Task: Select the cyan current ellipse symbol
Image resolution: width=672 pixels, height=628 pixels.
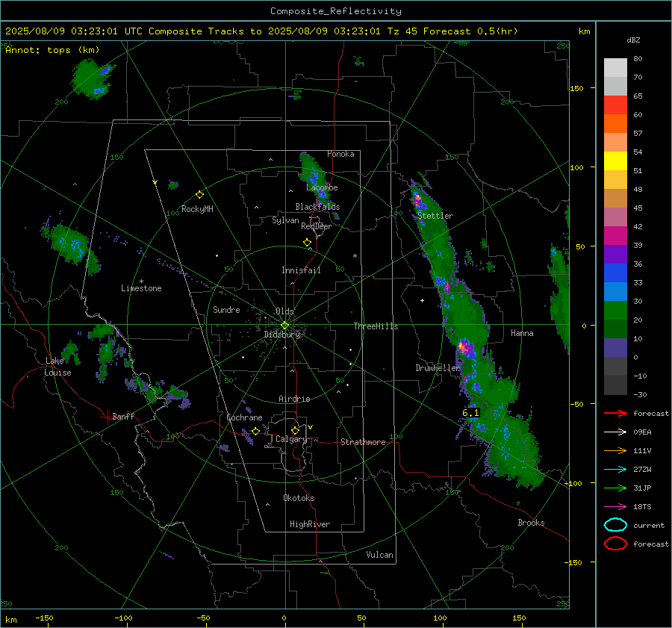Action: pos(615,525)
